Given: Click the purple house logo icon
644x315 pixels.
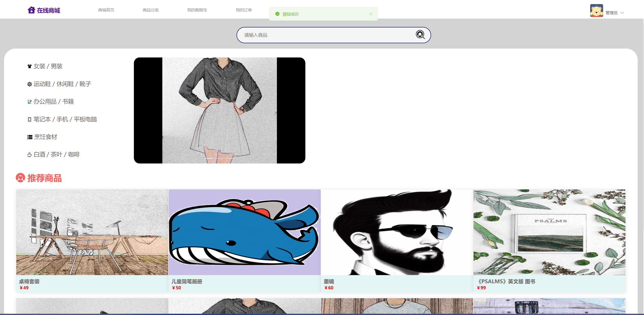Looking at the screenshot, I should tap(31, 10).
